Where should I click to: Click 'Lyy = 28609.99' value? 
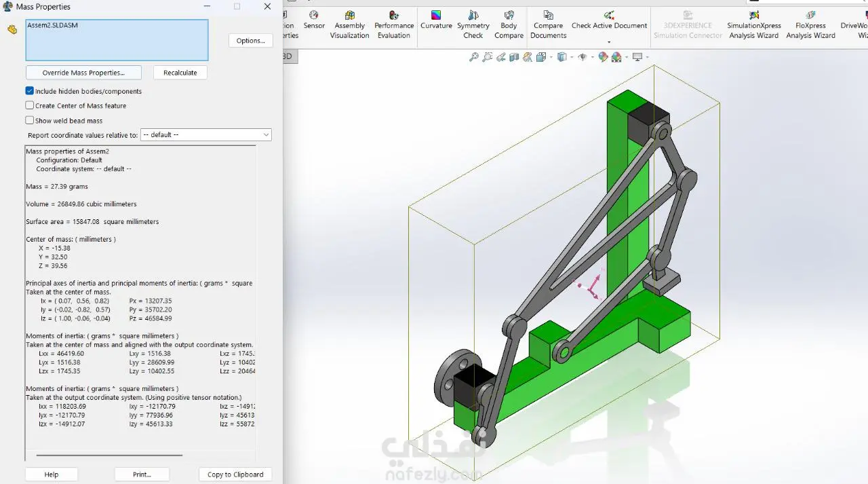pyautogui.click(x=151, y=362)
